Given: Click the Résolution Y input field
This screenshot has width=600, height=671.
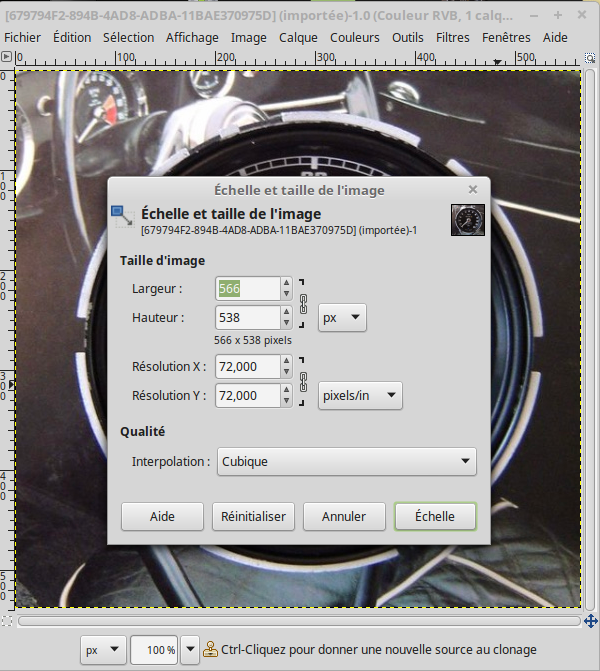Looking at the screenshot, I should click(x=248, y=395).
